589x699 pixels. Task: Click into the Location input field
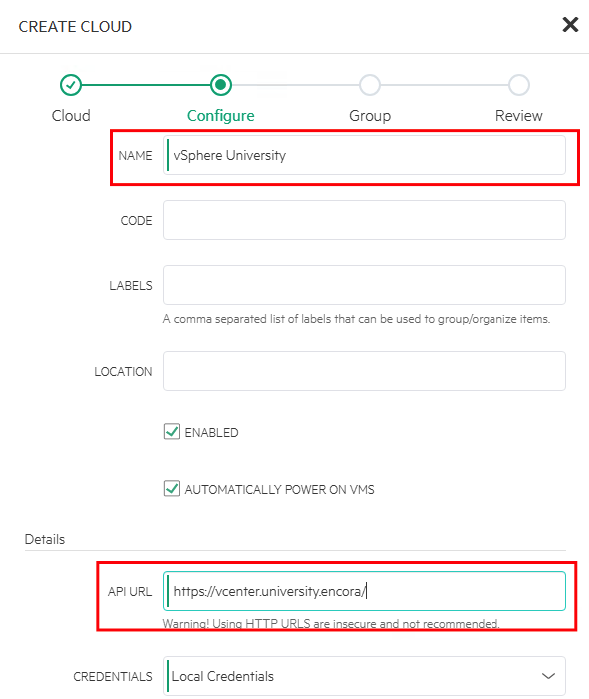pos(364,371)
